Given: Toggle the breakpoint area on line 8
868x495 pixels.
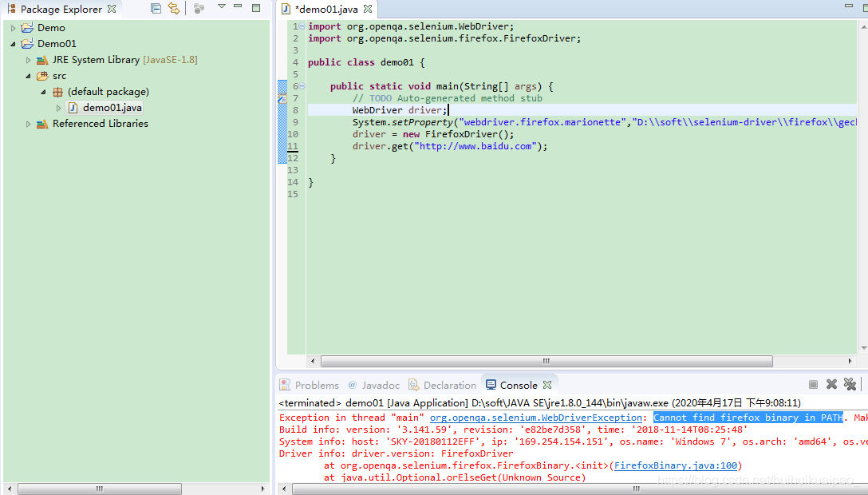Looking at the screenshot, I should [283, 109].
